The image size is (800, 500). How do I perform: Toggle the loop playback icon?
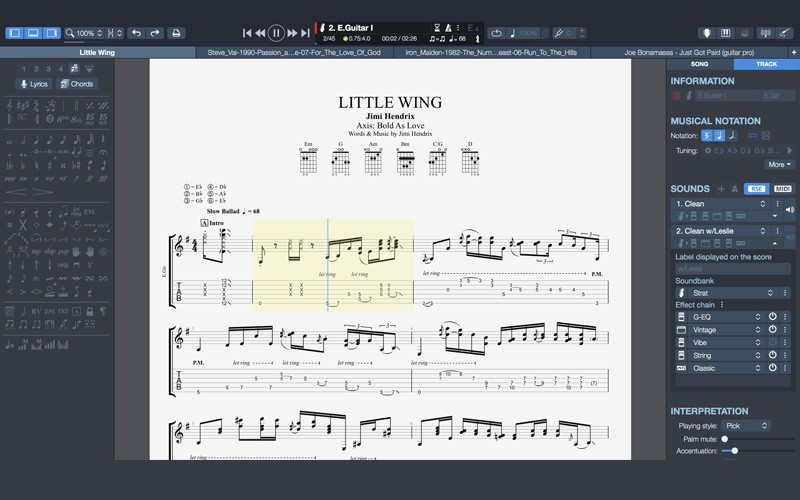(496, 33)
